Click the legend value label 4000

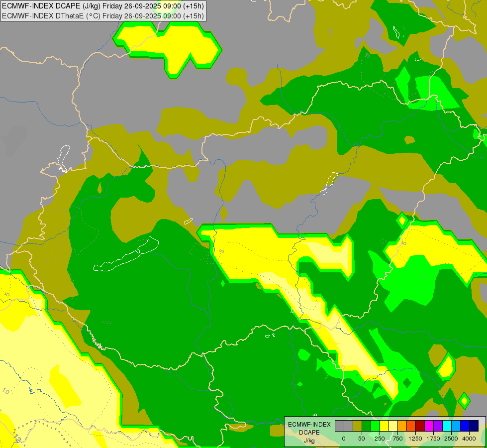(469, 439)
